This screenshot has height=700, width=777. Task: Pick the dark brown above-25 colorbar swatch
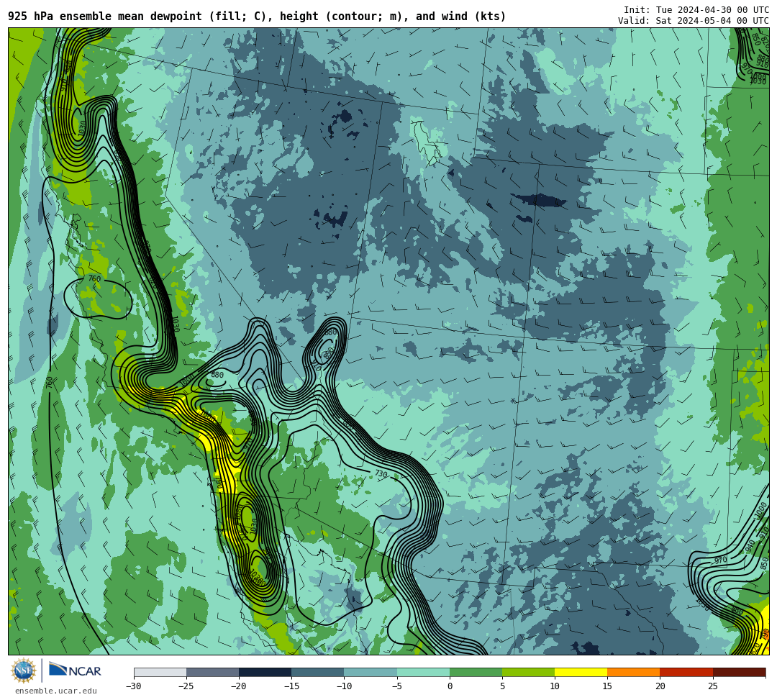(x=740, y=672)
